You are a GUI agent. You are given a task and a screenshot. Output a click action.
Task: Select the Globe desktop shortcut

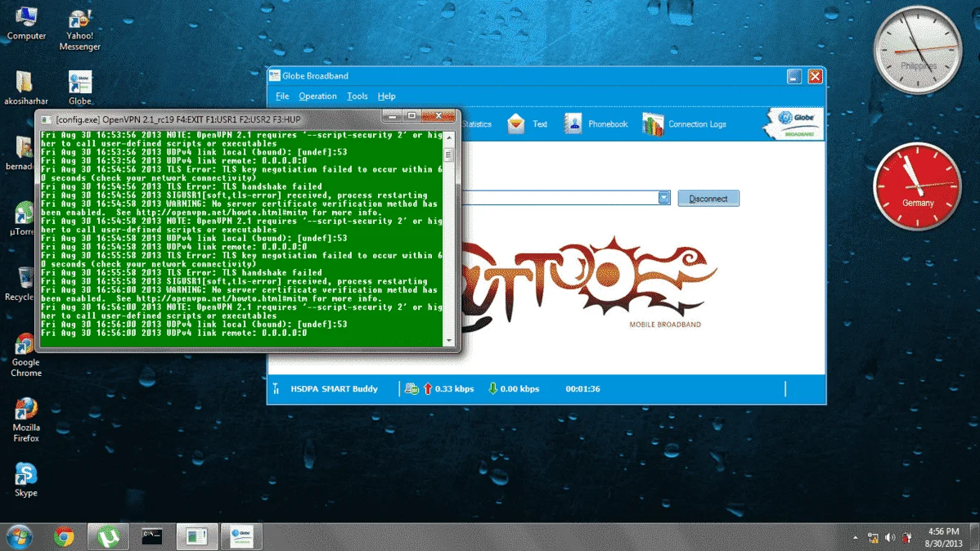click(x=80, y=87)
